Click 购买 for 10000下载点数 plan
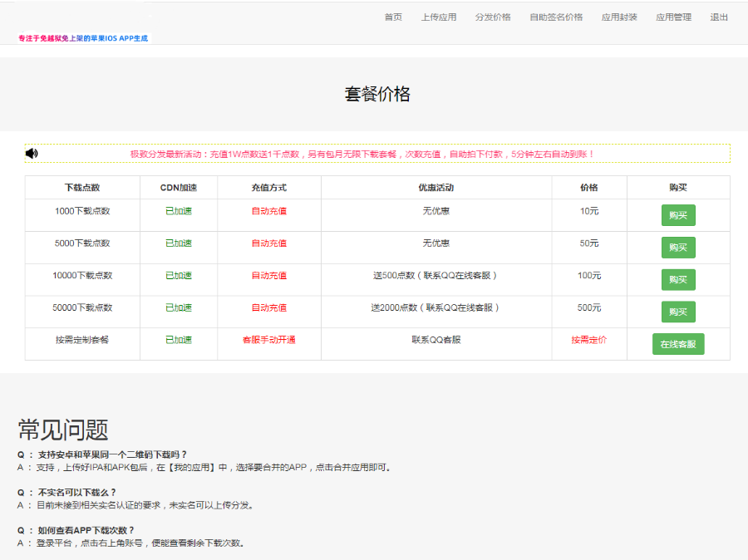 678,279
